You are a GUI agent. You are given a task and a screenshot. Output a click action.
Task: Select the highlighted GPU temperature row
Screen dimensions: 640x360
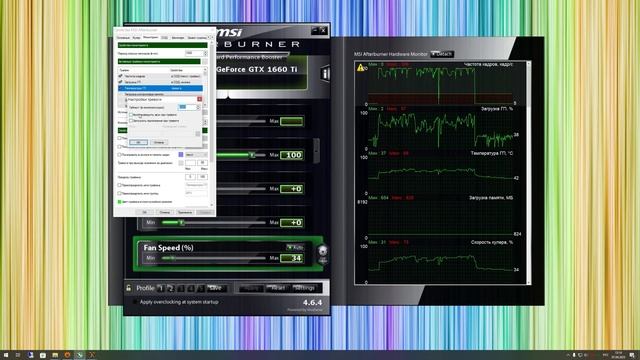(x=160, y=88)
